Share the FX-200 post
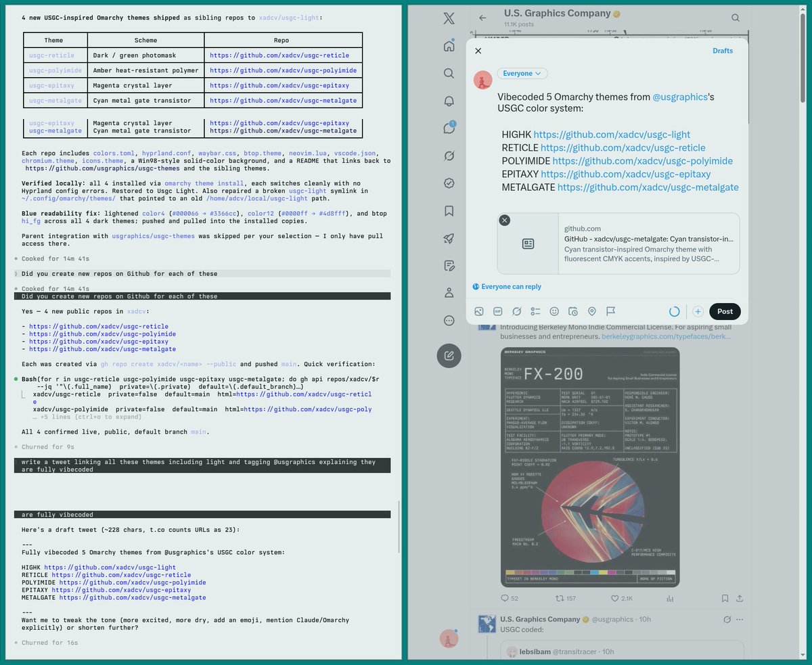The image size is (812, 665). (740, 599)
